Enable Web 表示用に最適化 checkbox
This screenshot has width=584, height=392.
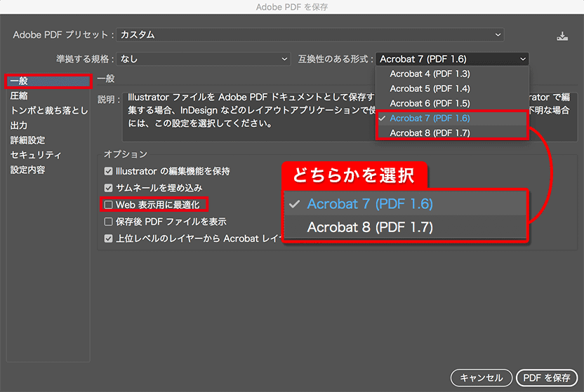(108, 205)
